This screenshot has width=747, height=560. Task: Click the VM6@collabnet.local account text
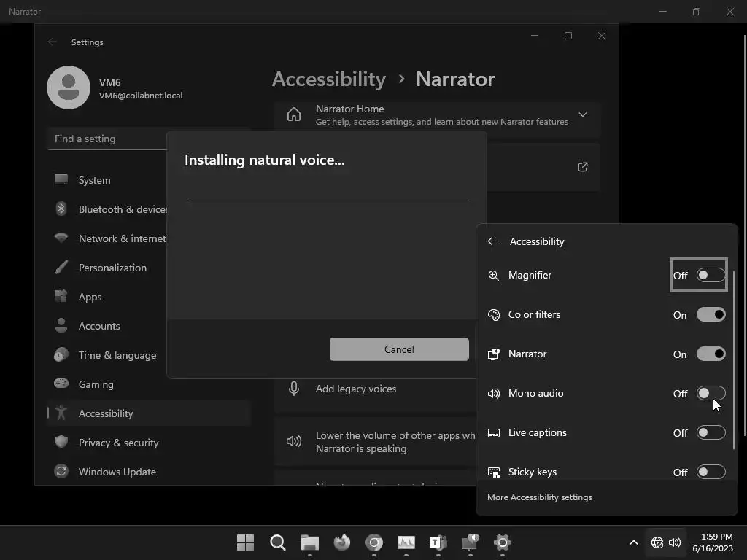coord(141,96)
